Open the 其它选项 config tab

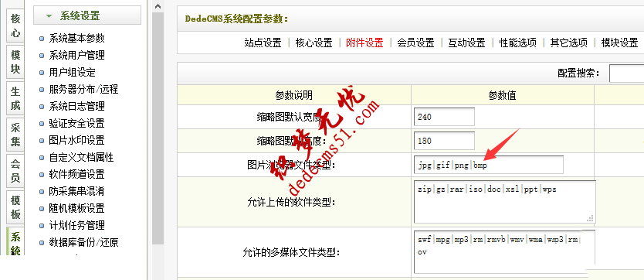[x=568, y=43]
